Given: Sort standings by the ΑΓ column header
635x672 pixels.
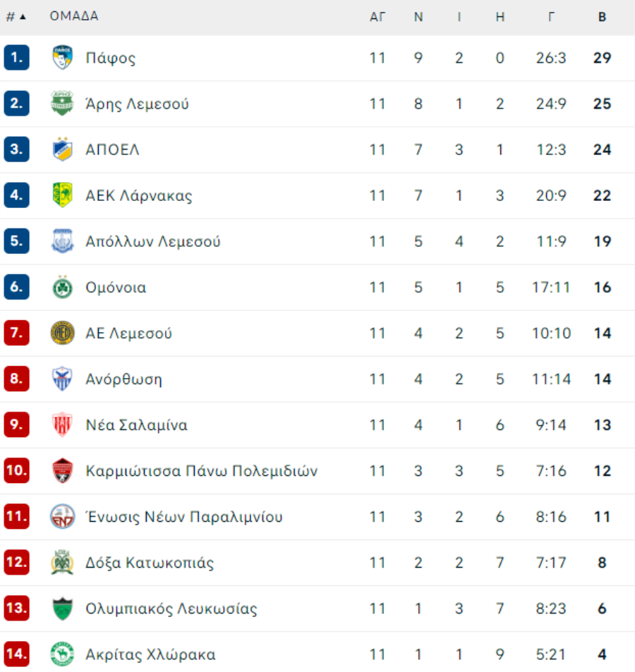Looking at the screenshot, I should [x=377, y=17].
